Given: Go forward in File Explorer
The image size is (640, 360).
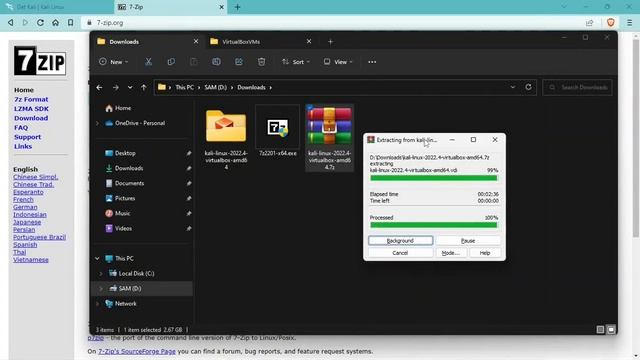Looking at the screenshot, I should (116, 87).
